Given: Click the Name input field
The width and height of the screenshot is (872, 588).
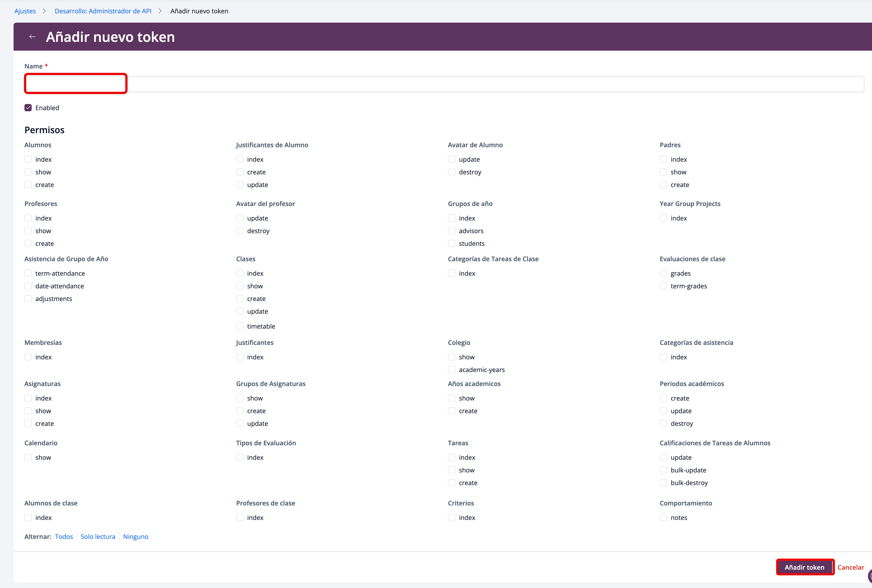Looking at the screenshot, I should (444, 84).
